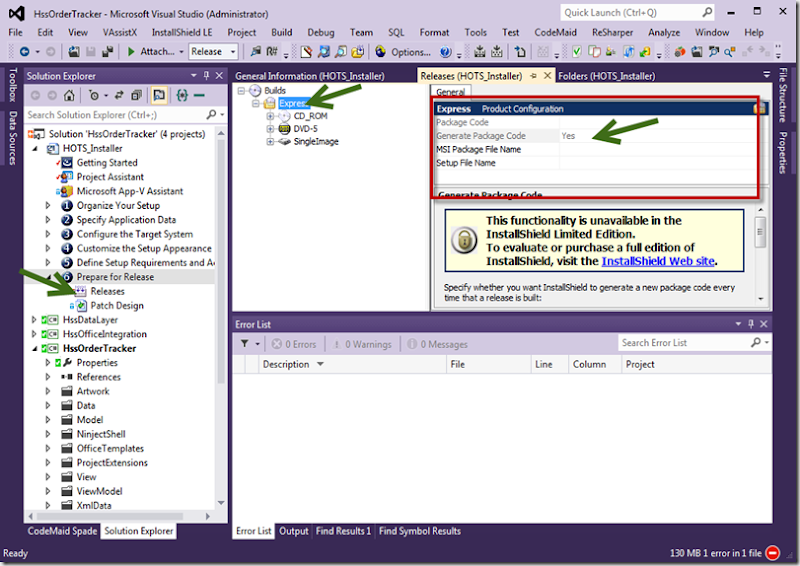The width and height of the screenshot is (800, 566).
Task: Click the lock icon in the notice panel
Action: [x=464, y=240]
